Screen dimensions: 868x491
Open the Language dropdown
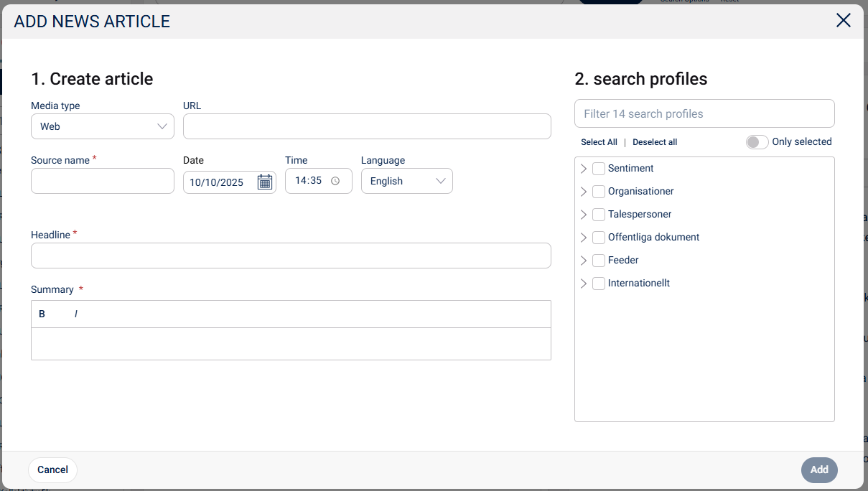(406, 181)
